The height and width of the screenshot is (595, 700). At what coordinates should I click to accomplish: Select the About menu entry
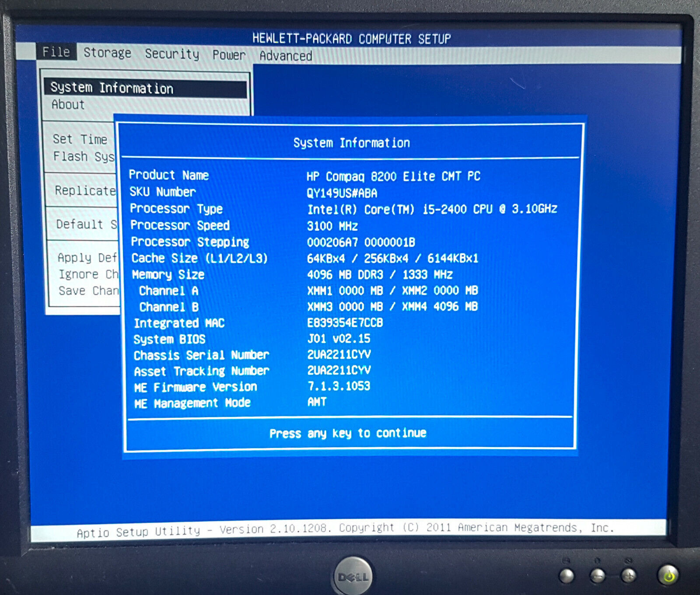(68, 105)
